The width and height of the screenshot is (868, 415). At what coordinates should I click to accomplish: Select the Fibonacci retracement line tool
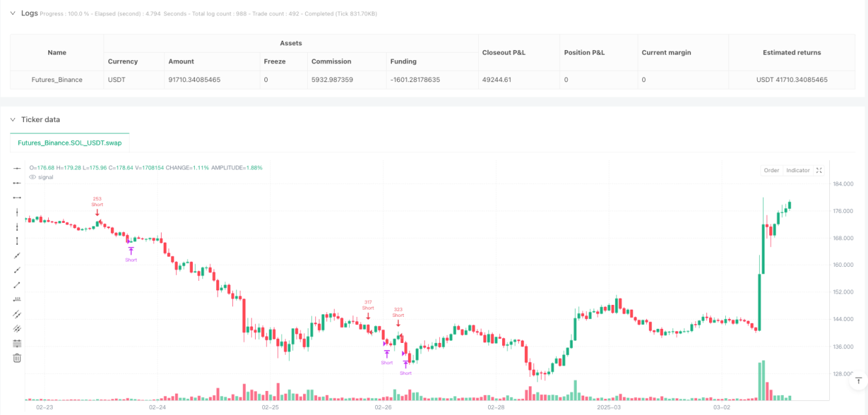[17, 344]
